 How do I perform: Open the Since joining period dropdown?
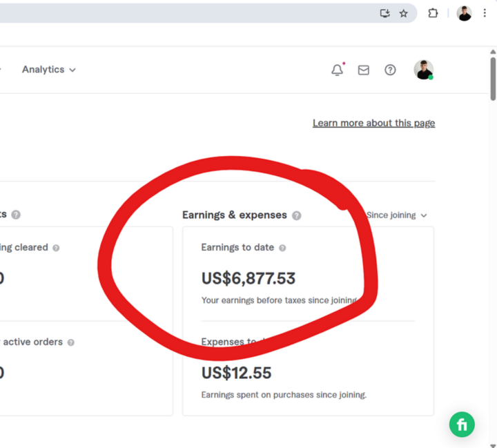396,215
